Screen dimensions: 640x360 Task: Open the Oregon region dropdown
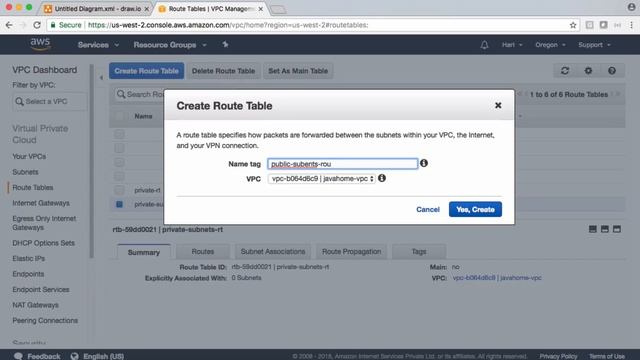tap(550, 45)
